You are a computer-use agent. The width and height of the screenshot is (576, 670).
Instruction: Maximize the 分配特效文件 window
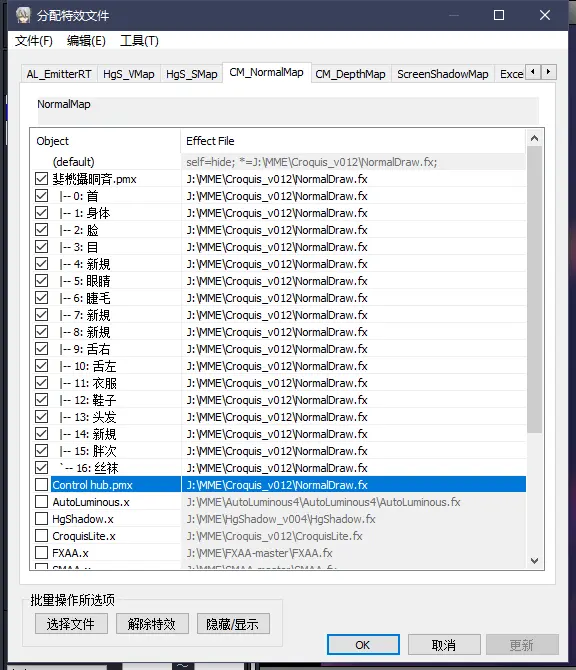499,15
